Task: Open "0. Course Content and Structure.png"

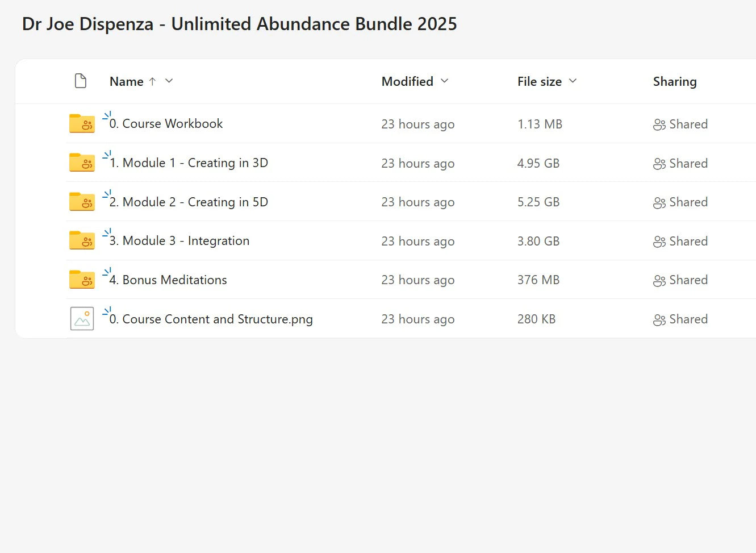Action: click(211, 319)
